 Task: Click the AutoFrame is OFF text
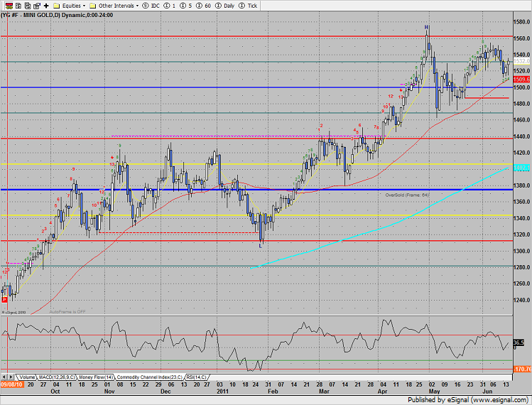(x=67, y=312)
